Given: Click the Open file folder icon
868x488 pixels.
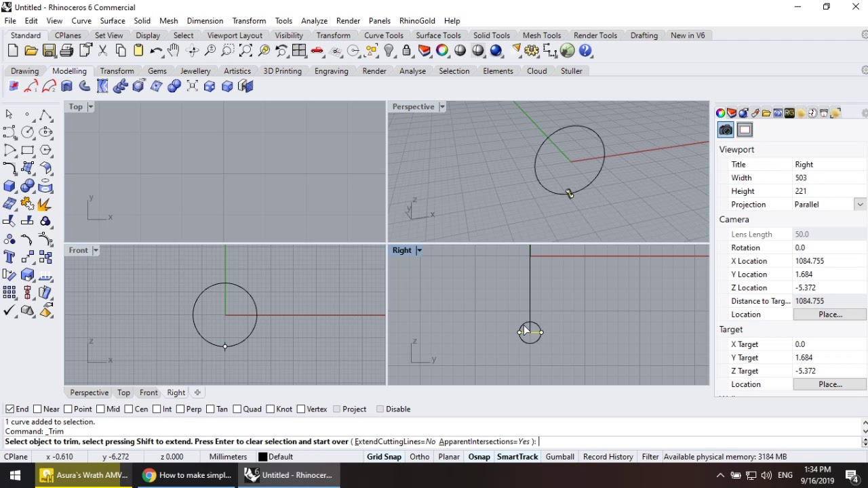Looking at the screenshot, I should pyautogui.click(x=31, y=51).
